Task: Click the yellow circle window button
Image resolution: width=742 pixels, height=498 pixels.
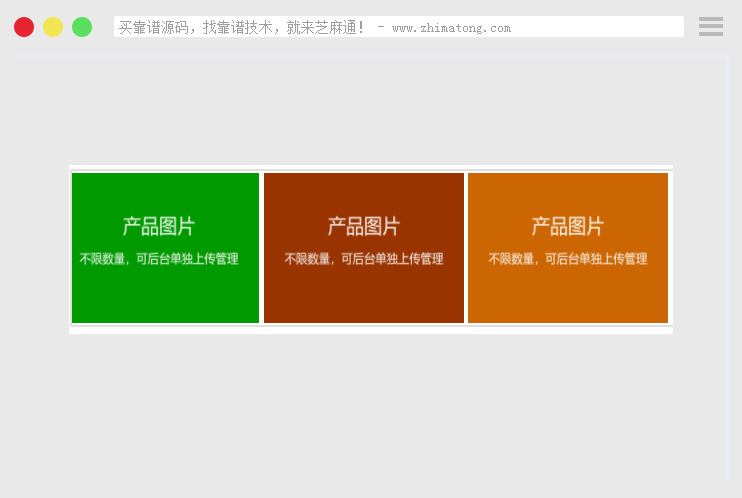Action: tap(53, 27)
